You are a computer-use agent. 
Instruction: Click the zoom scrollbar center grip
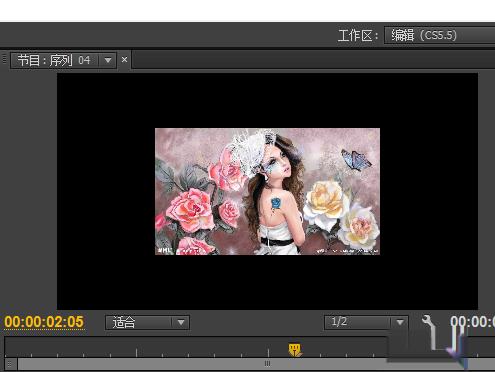(267, 363)
